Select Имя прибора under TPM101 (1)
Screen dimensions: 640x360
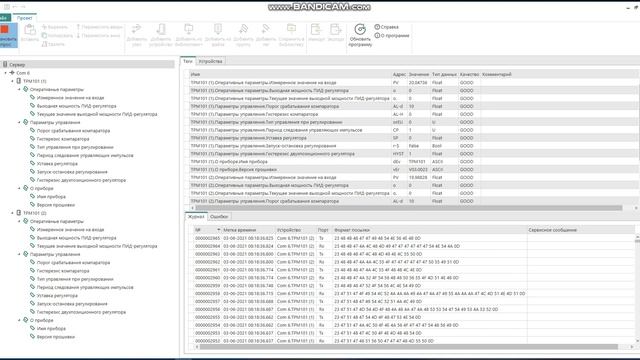tap(51, 197)
